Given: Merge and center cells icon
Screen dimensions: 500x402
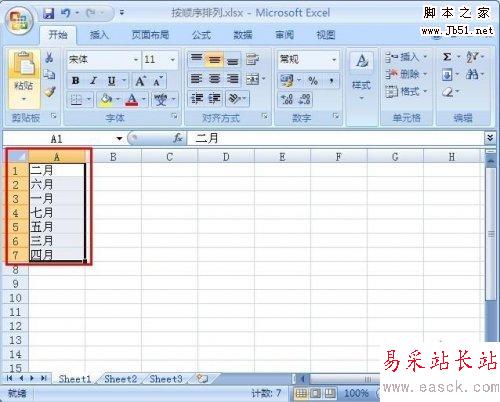Looking at the screenshot, I should (253, 79).
